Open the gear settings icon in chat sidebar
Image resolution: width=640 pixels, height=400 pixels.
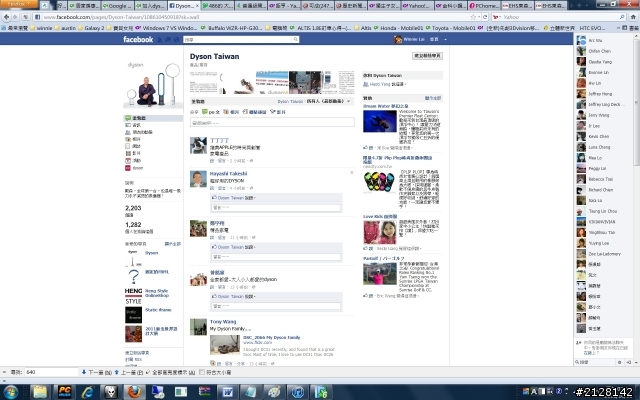(x=619, y=362)
